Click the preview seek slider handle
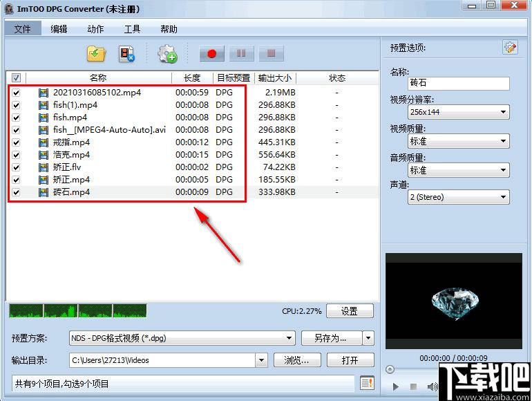Viewport: 532px width, 401px height. (390, 369)
